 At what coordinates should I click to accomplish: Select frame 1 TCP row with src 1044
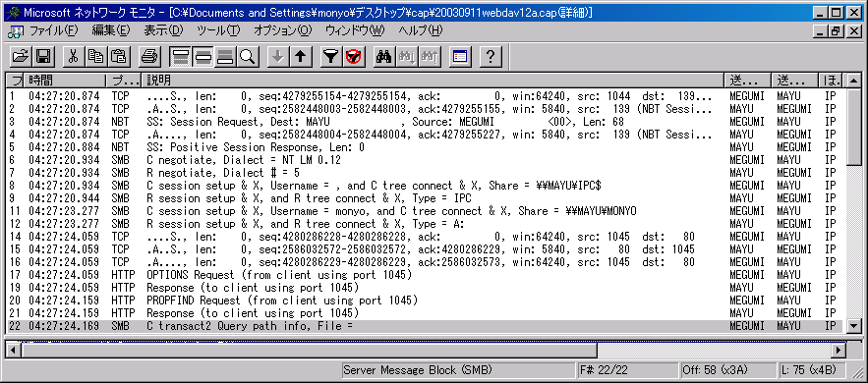pyautogui.click(x=424, y=95)
